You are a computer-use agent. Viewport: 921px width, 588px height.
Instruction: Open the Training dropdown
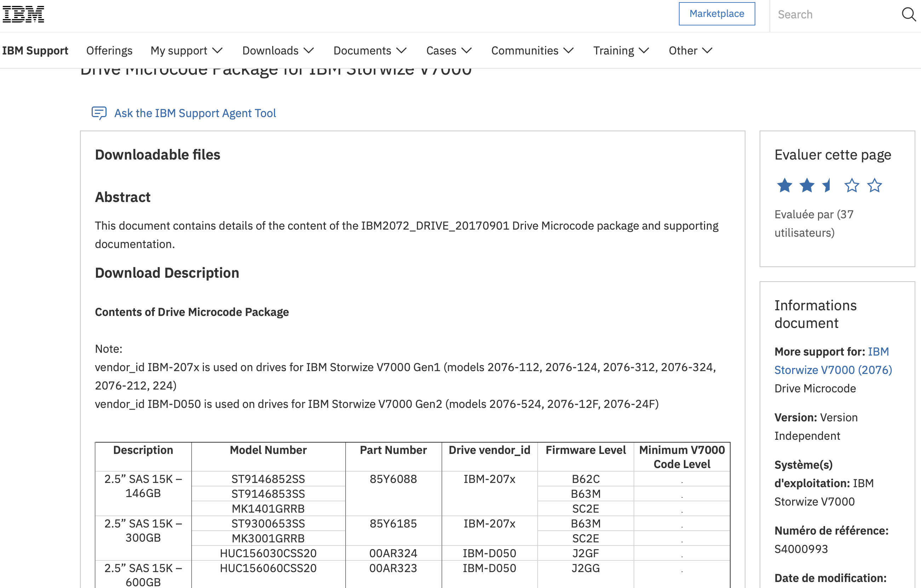(621, 51)
